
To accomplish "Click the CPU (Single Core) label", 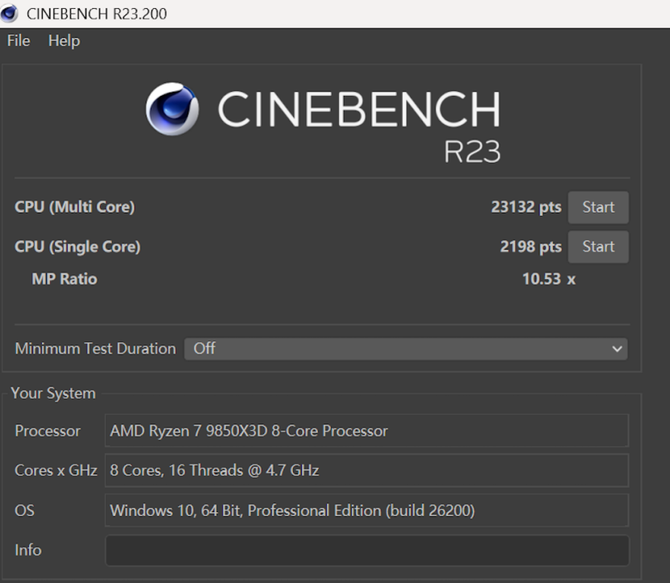I will (x=78, y=247).
